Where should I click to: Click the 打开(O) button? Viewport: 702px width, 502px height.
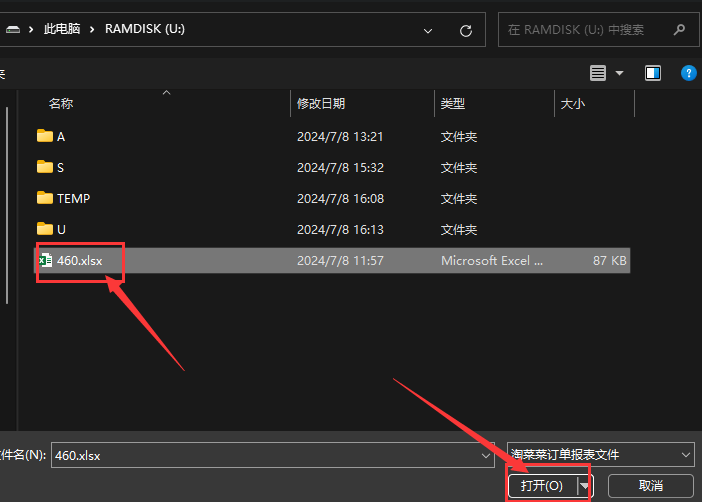click(542, 485)
